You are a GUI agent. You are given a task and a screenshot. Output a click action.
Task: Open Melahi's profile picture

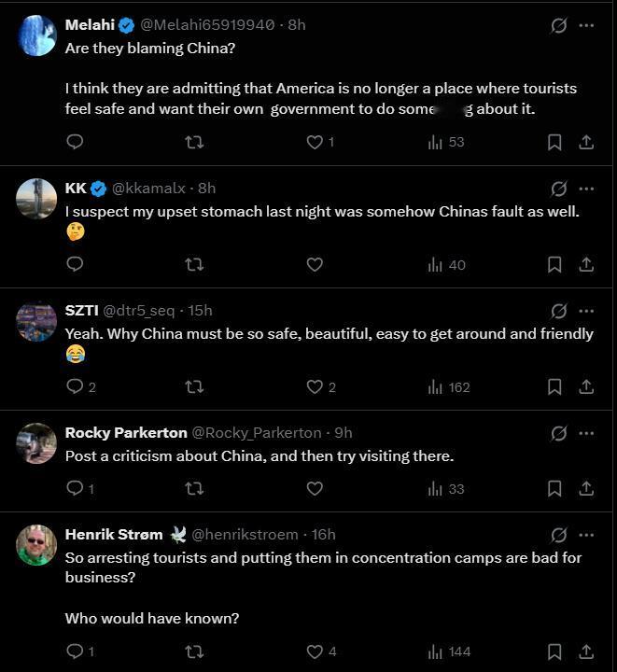(37, 35)
